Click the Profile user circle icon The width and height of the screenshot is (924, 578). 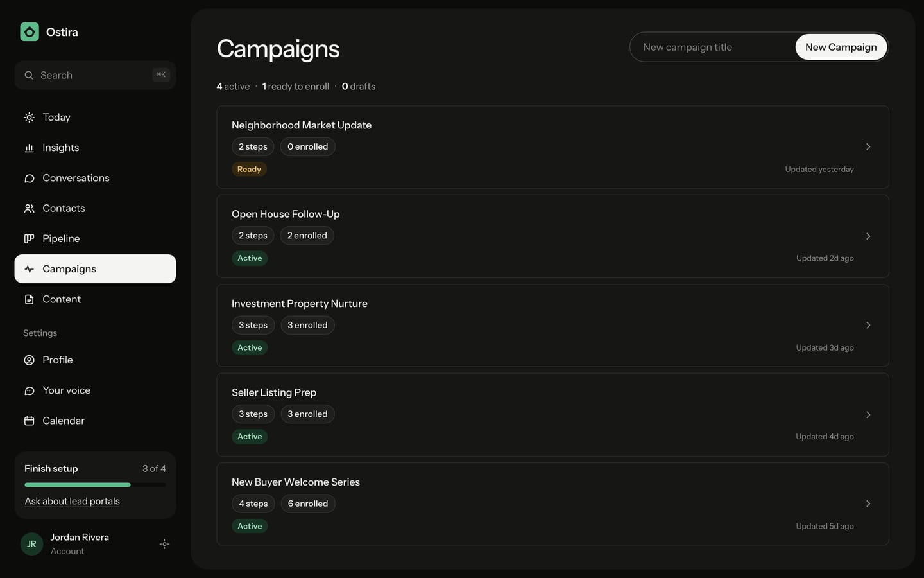click(29, 360)
